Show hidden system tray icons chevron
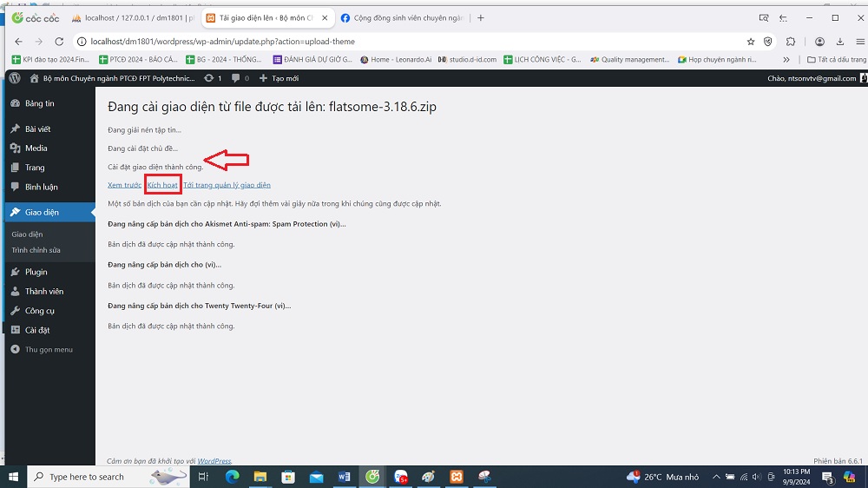 [x=716, y=477]
